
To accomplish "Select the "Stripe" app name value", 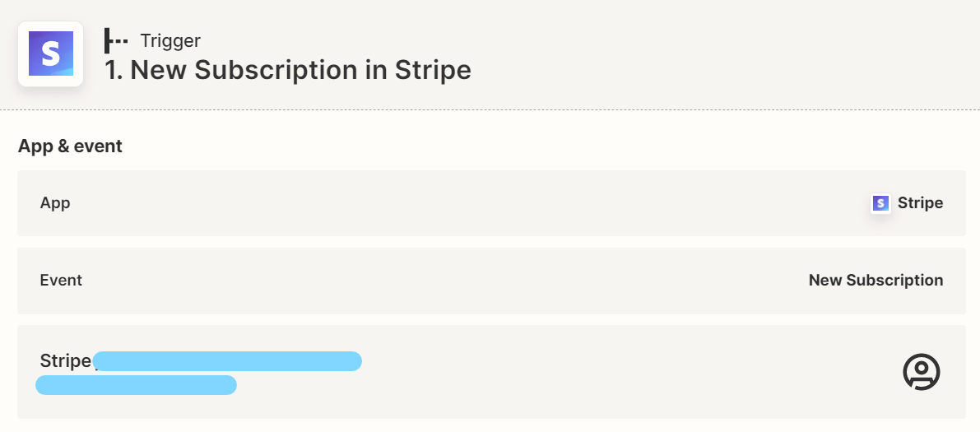I will (920, 203).
